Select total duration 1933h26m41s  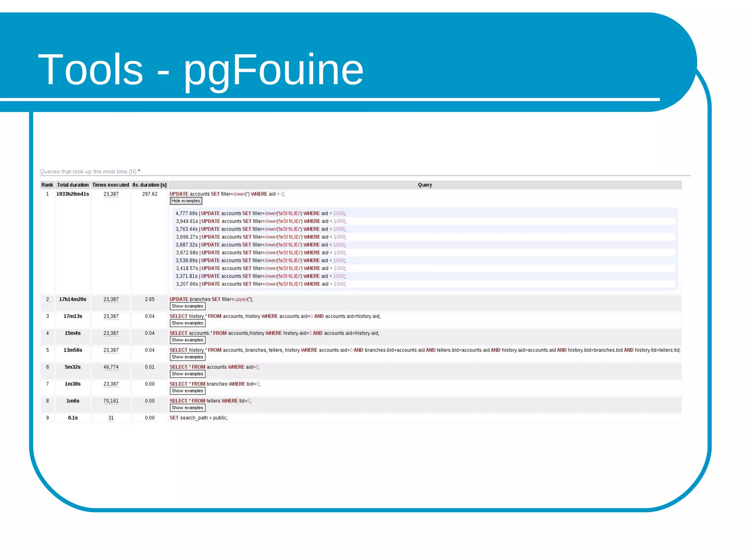pos(73,194)
